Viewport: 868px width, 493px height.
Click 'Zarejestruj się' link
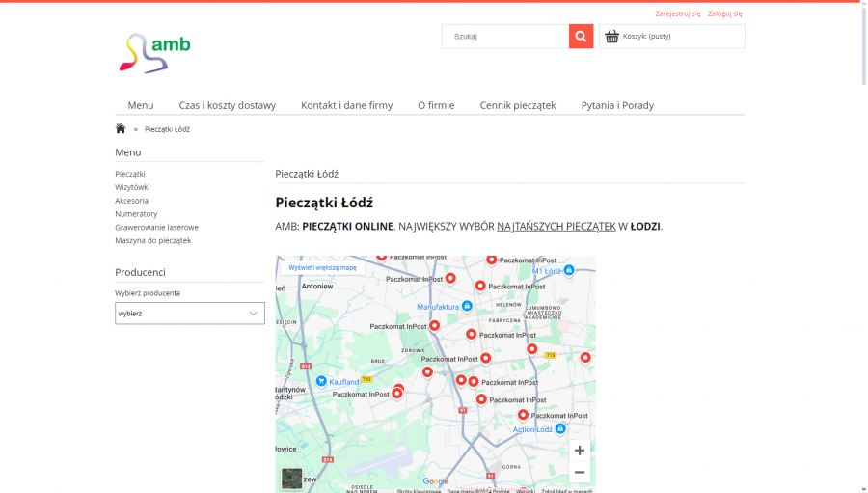click(678, 14)
